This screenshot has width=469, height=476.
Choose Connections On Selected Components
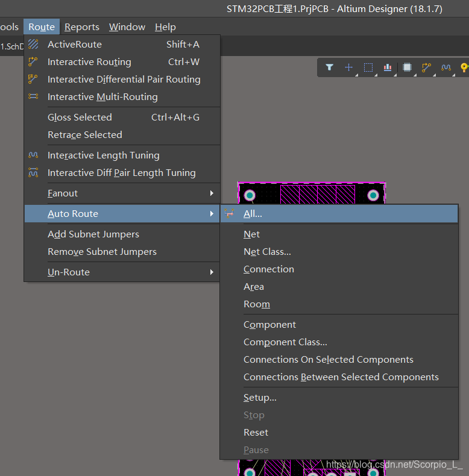(x=339, y=360)
